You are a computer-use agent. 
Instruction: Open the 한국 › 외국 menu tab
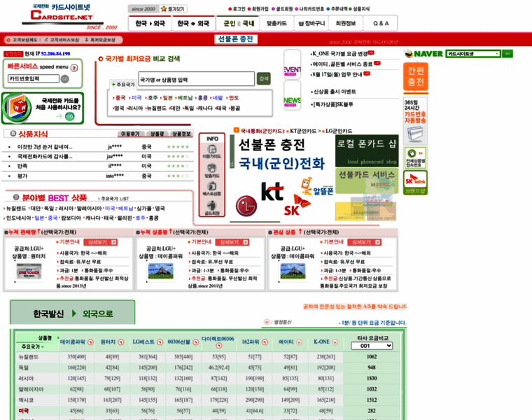(150, 23)
